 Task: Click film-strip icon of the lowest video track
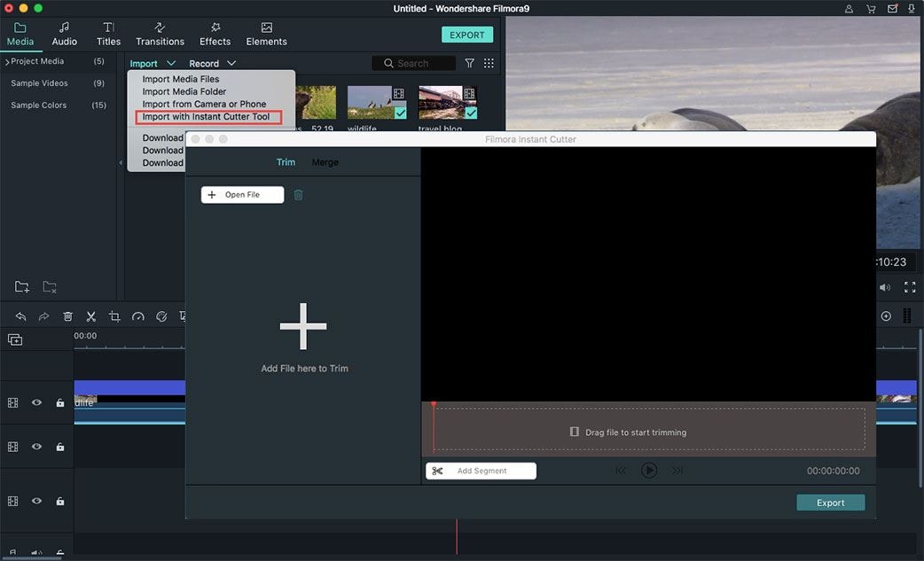[x=13, y=501]
